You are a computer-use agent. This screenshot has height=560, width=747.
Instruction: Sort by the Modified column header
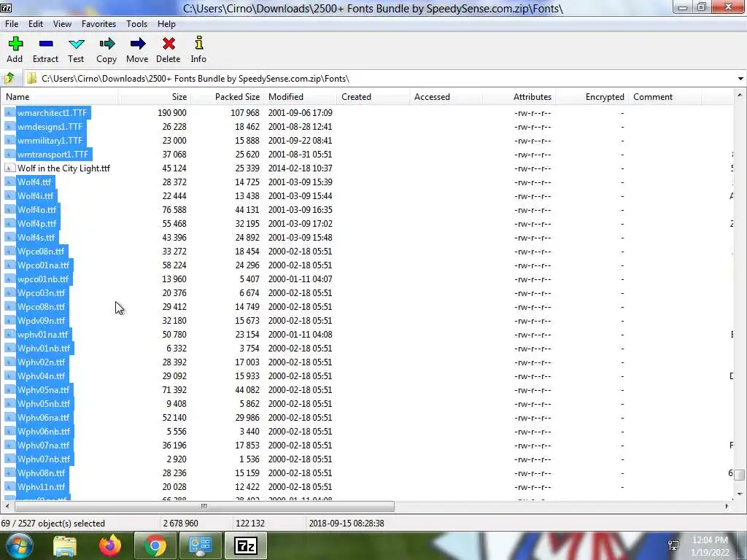pyautogui.click(x=300, y=97)
